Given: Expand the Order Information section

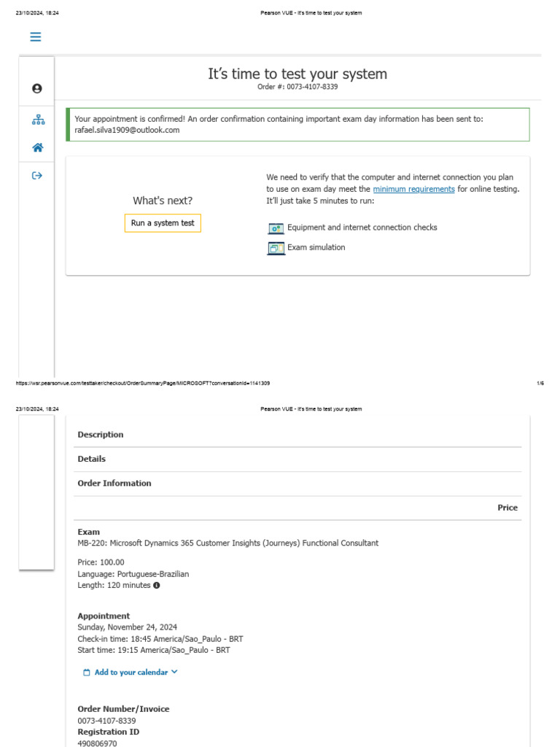Looking at the screenshot, I should [x=114, y=483].
